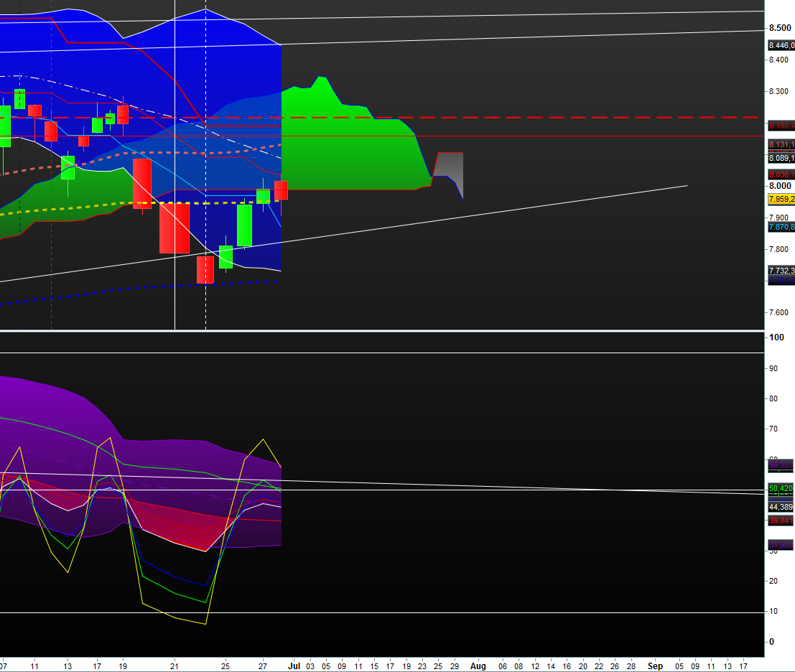
Task: Click the Sep month label on time axis
Action: pyautogui.click(x=655, y=666)
